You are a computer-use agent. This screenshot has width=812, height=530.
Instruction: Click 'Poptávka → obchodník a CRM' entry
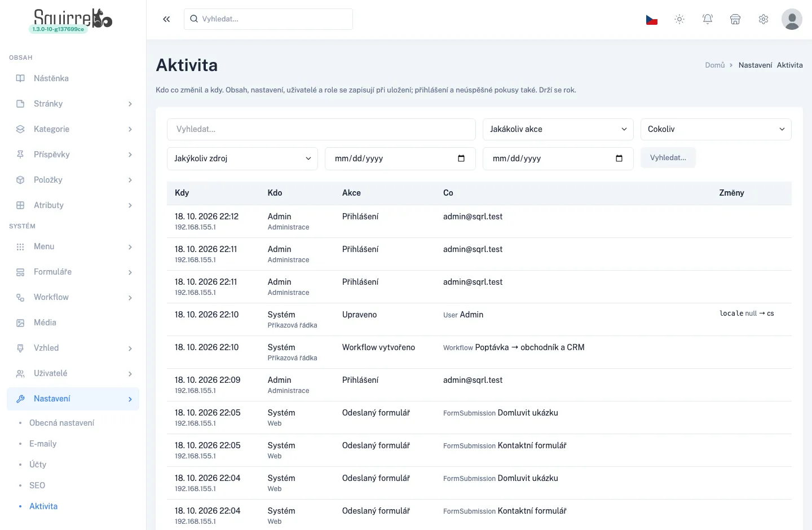click(x=529, y=347)
